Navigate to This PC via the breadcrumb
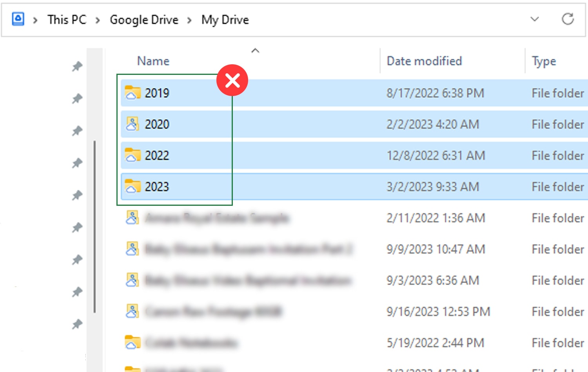This screenshot has width=588, height=372. (x=67, y=20)
